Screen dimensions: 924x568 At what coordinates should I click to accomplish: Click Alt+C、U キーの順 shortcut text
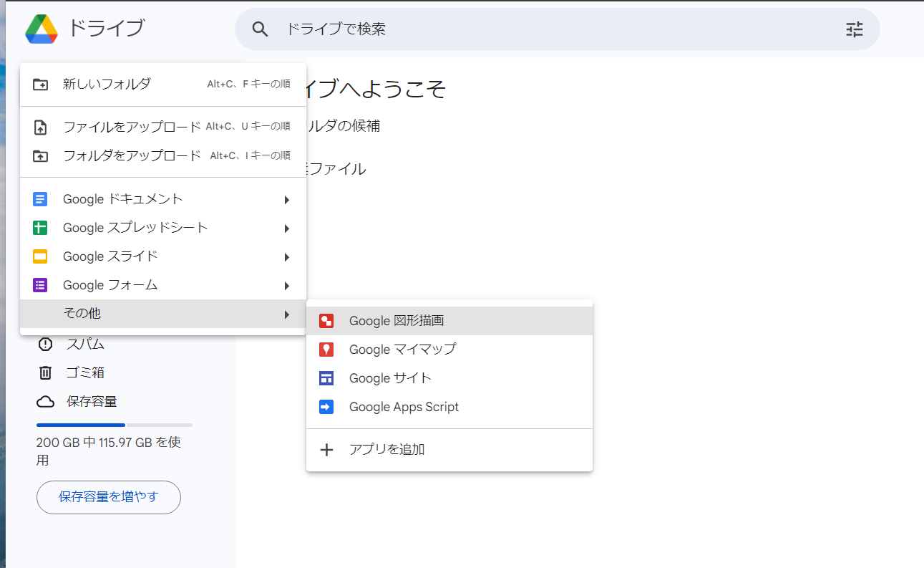[x=248, y=127]
